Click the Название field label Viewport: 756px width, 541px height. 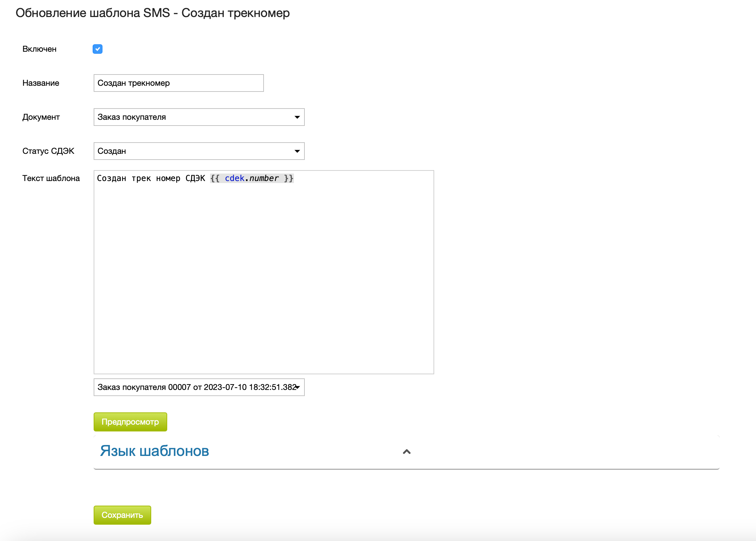point(41,83)
